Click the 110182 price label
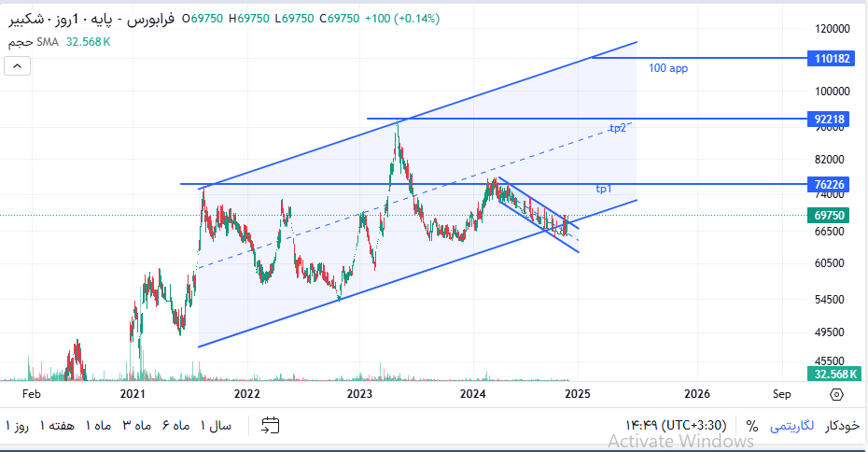The image size is (868, 452). (832, 58)
